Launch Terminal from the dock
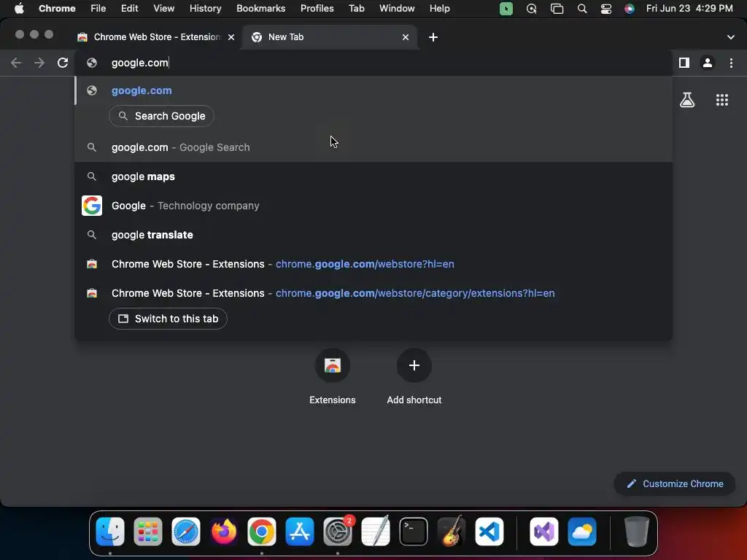 tap(414, 532)
